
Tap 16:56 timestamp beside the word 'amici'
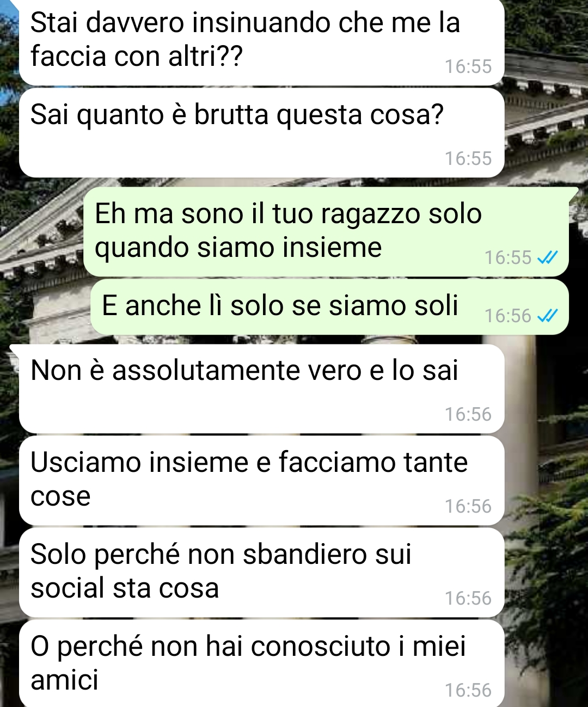[468, 690]
